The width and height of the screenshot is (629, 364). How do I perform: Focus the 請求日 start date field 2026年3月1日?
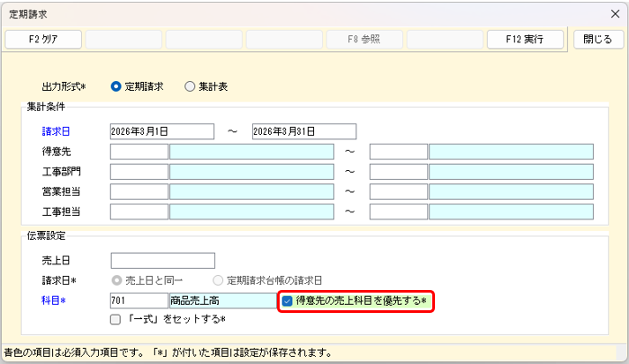(x=162, y=131)
